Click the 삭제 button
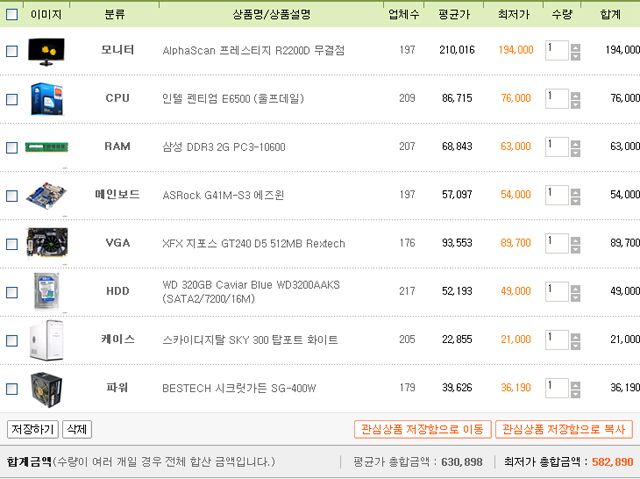This screenshot has height=479, width=640. (x=77, y=429)
